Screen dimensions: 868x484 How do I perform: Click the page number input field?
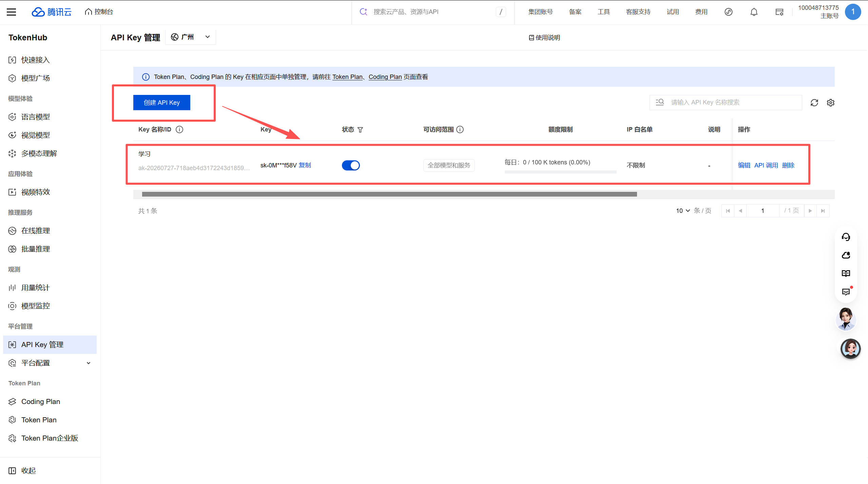[x=763, y=211]
